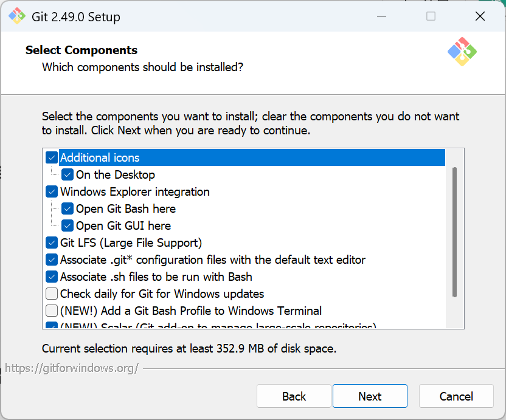
Task: Toggle Associate .git* configuration files checkbox
Action: [52, 260]
